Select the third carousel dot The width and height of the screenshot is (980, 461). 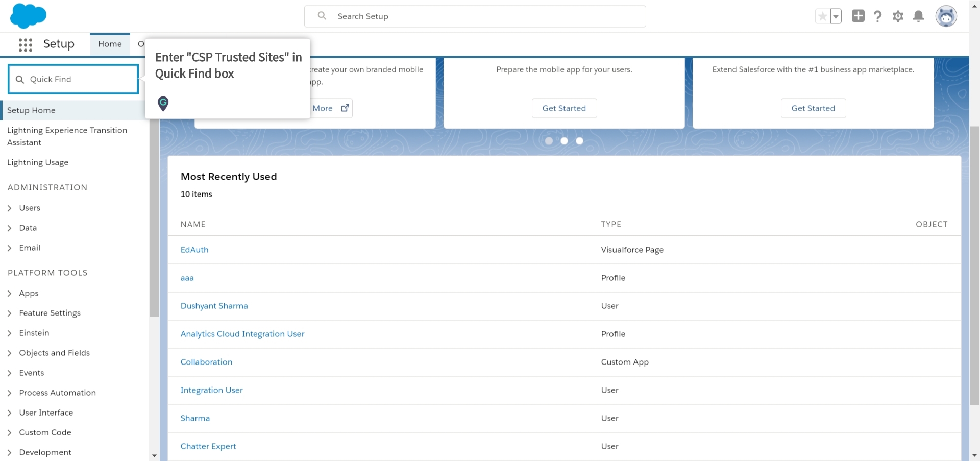click(x=579, y=141)
